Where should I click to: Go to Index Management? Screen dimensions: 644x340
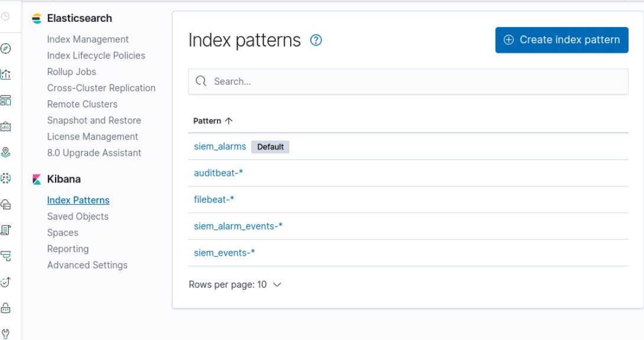click(x=88, y=40)
